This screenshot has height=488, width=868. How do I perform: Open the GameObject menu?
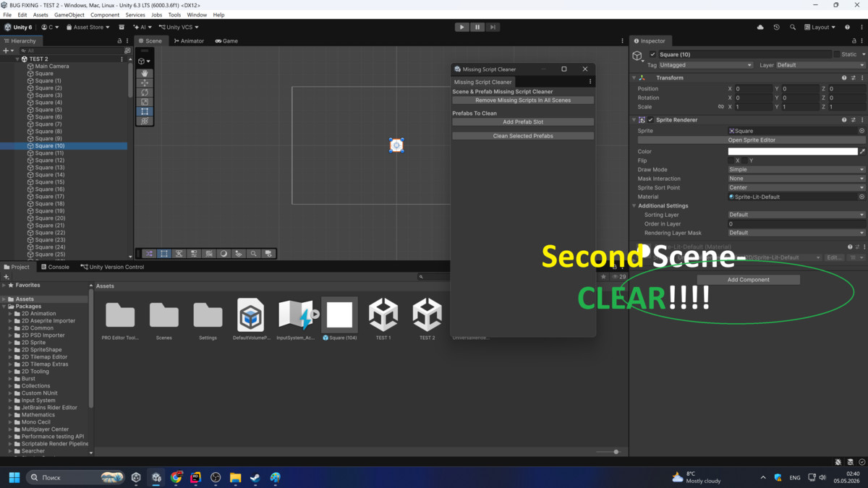69,14
